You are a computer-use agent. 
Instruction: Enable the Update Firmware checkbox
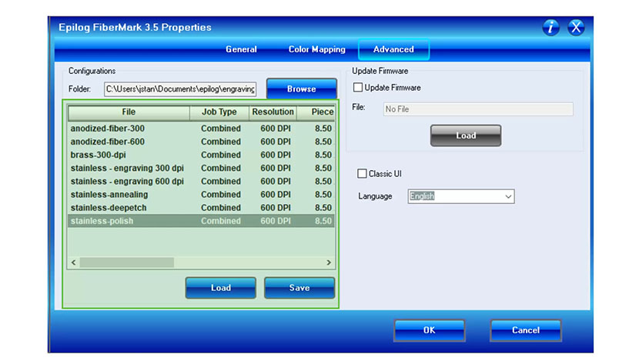pyautogui.click(x=358, y=88)
